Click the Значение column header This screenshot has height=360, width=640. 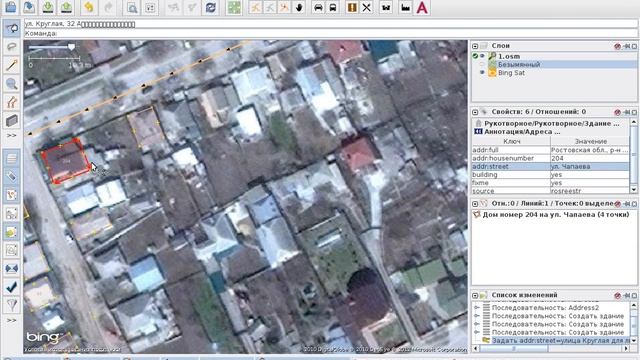click(590, 141)
